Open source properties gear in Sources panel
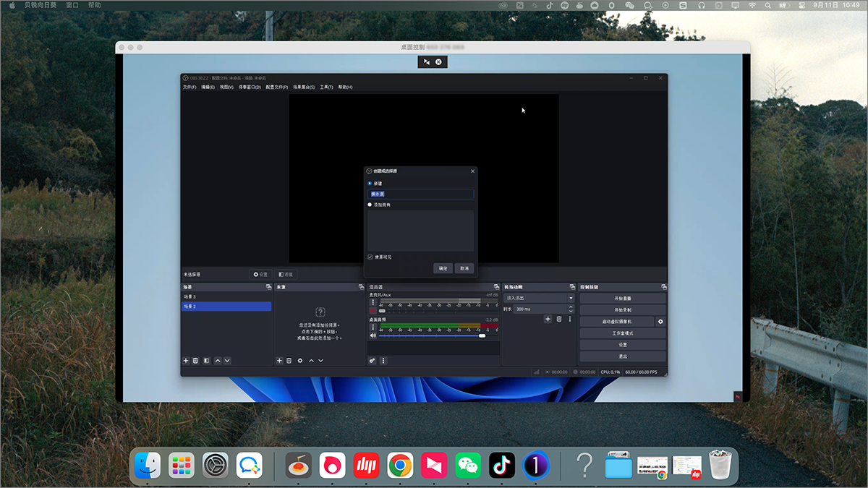Viewport: 868px width, 488px height. point(300,361)
